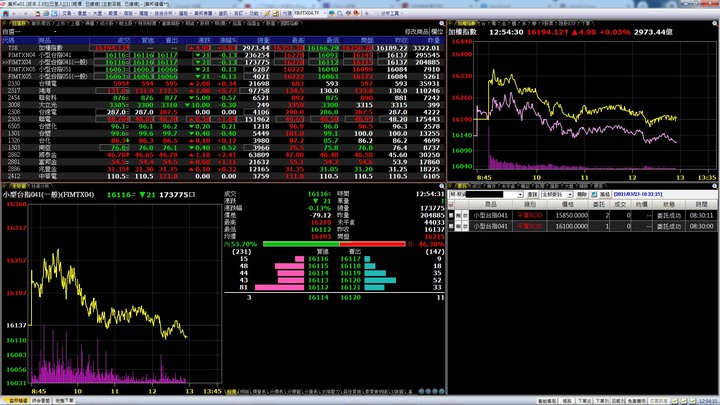Switch to 綜合看盤 bottom tab
The width and height of the screenshot is (720, 405).
pyautogui.click(x=41, y=401)
